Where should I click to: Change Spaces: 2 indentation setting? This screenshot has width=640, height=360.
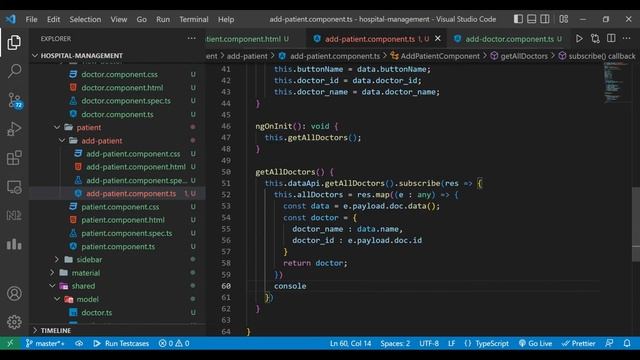(x=395, y=343)
